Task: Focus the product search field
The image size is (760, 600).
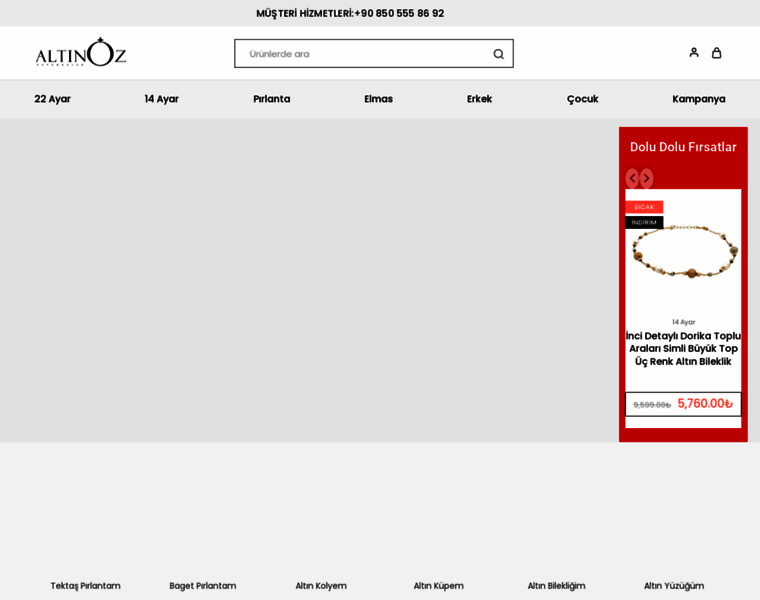Action: tap(374, 54)
